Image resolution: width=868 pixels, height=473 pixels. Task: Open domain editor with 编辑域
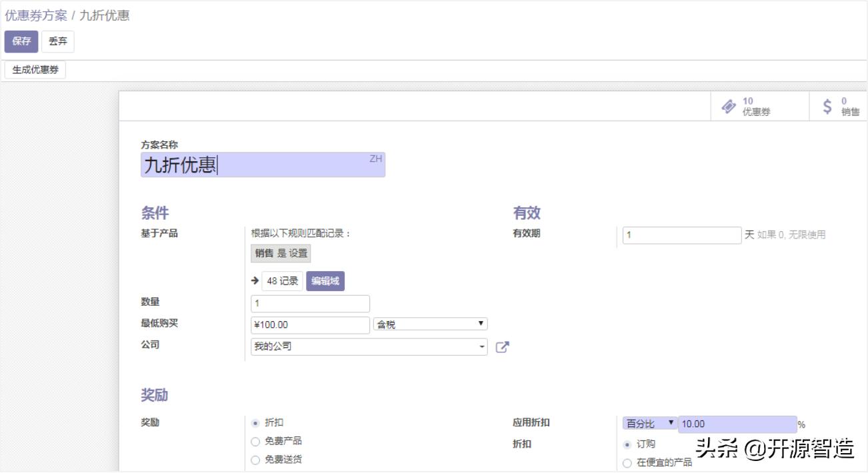[x=326, y=281]
